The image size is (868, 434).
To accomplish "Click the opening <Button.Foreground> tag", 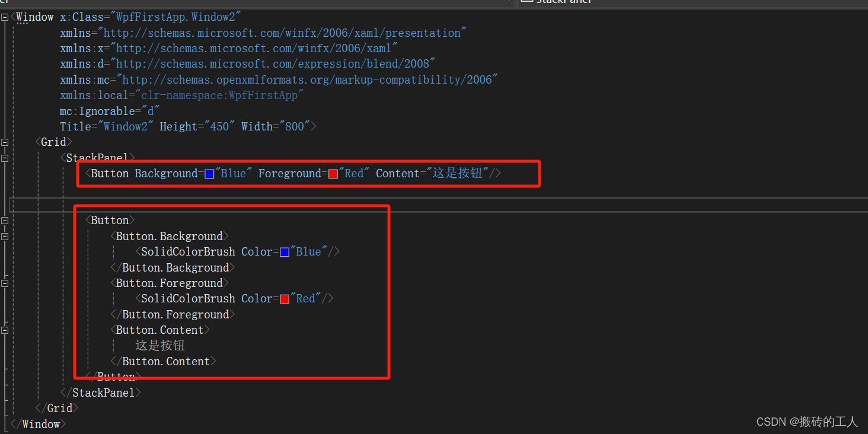I will click(170, 283).
